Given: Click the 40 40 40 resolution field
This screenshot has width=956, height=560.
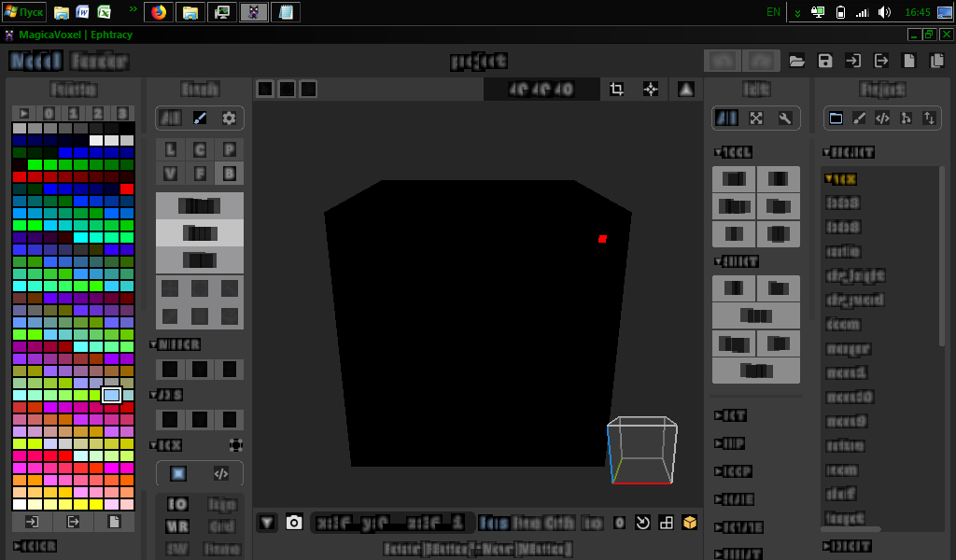Looking at the screenshot, I should 541,89.
